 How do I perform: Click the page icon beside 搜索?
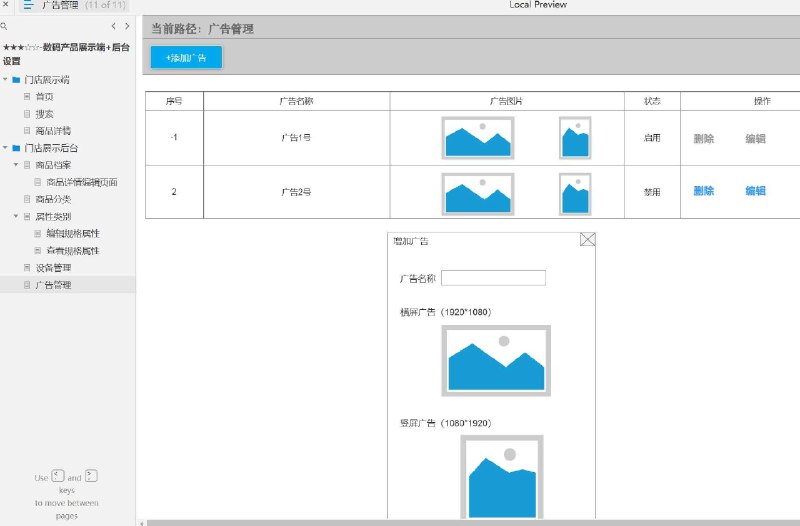[27, 113]
